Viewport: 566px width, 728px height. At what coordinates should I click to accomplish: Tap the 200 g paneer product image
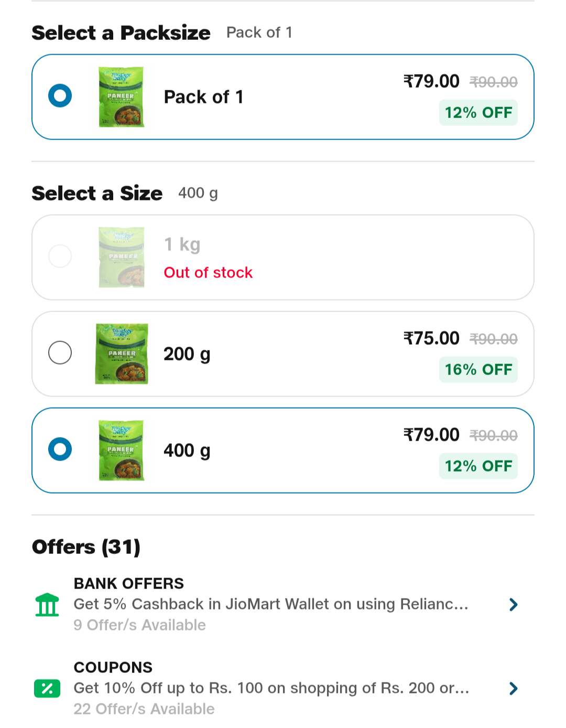click(122, 354)
